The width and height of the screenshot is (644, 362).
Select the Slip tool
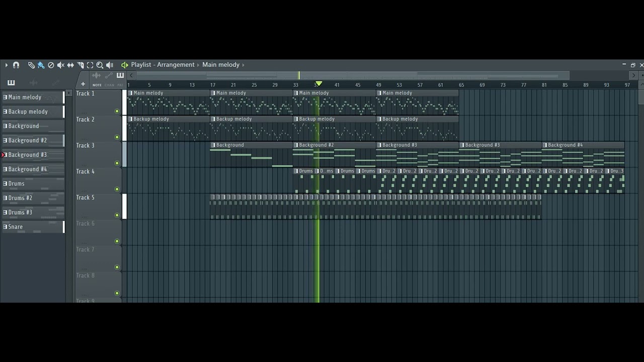pyautogui.click(x=70, y=65)
